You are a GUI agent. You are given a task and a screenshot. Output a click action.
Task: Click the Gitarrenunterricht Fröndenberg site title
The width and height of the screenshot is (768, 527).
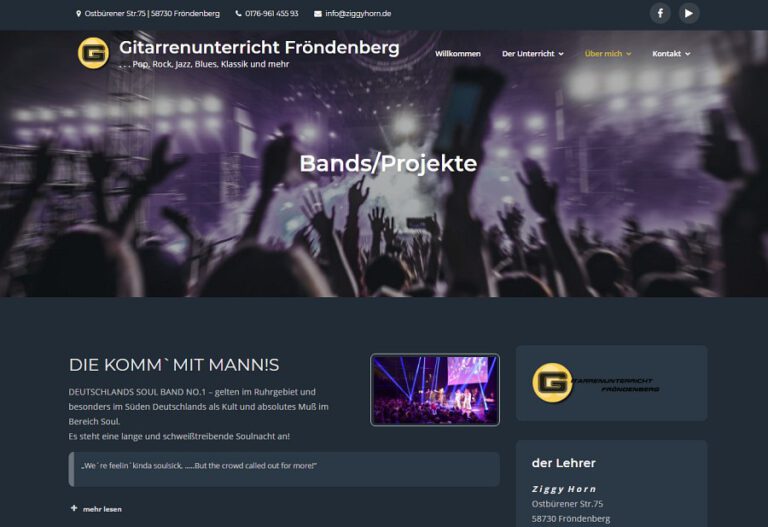259,48
